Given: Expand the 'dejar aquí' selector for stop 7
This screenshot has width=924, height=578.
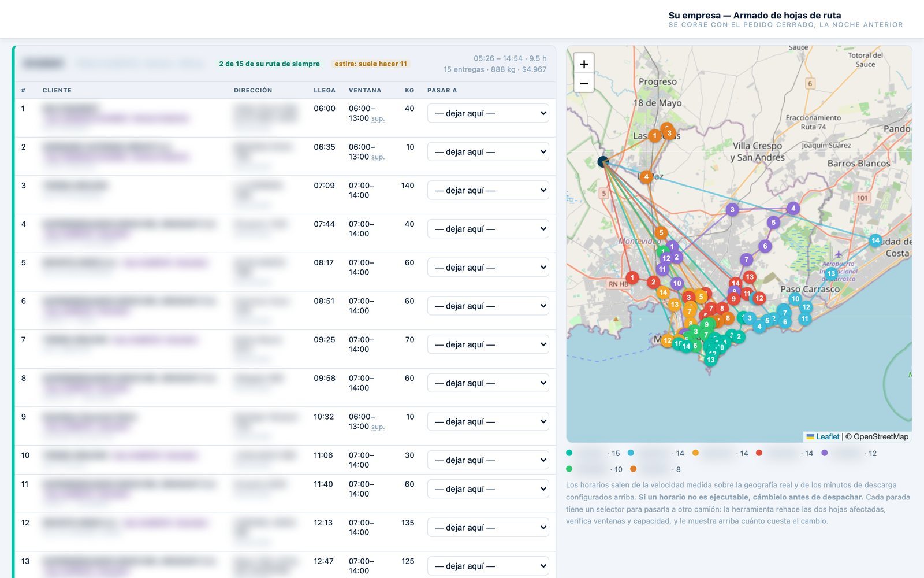Looking at the screenshot, I should (488, 344).
